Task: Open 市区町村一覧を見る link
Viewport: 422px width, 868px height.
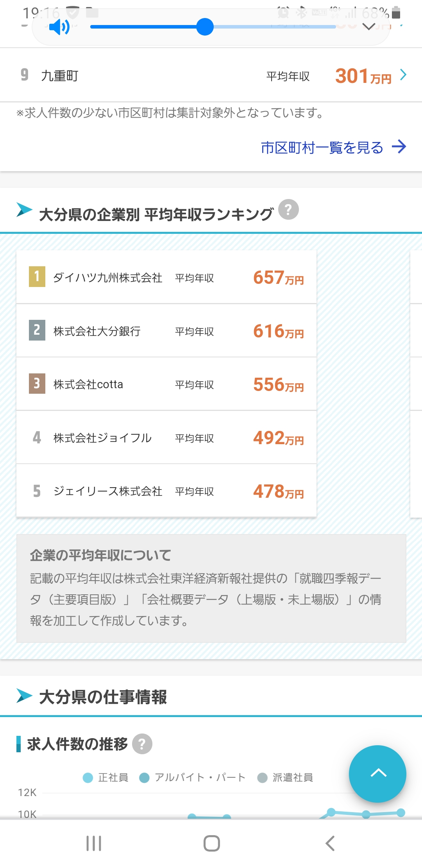Action: tap(322, 148)
